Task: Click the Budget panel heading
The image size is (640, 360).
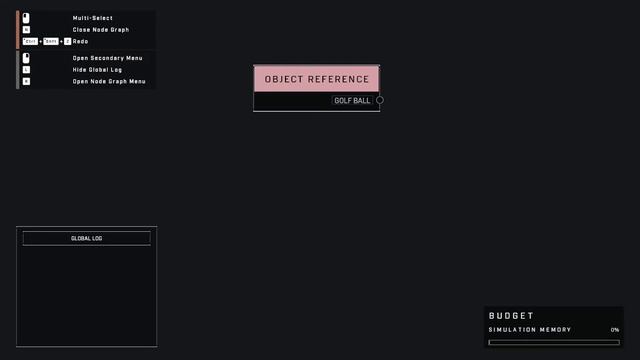Action: pyautogui.click(x=511, y=316)
